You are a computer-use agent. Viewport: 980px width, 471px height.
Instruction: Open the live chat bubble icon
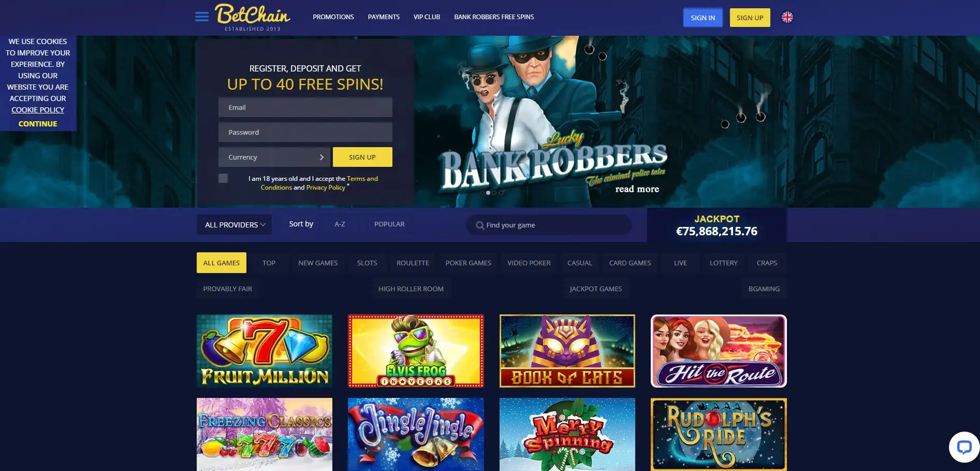tap(964, 447)
